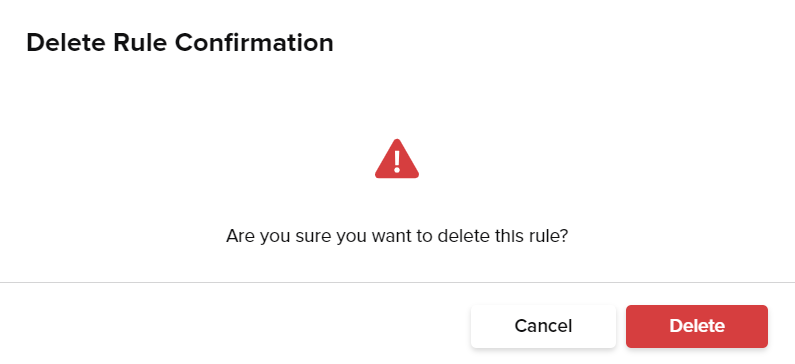The height and width of the screenshot is (364, 795).
Task: Dismiss the dialog using Cancel
Action: click(x=543, y=326)
